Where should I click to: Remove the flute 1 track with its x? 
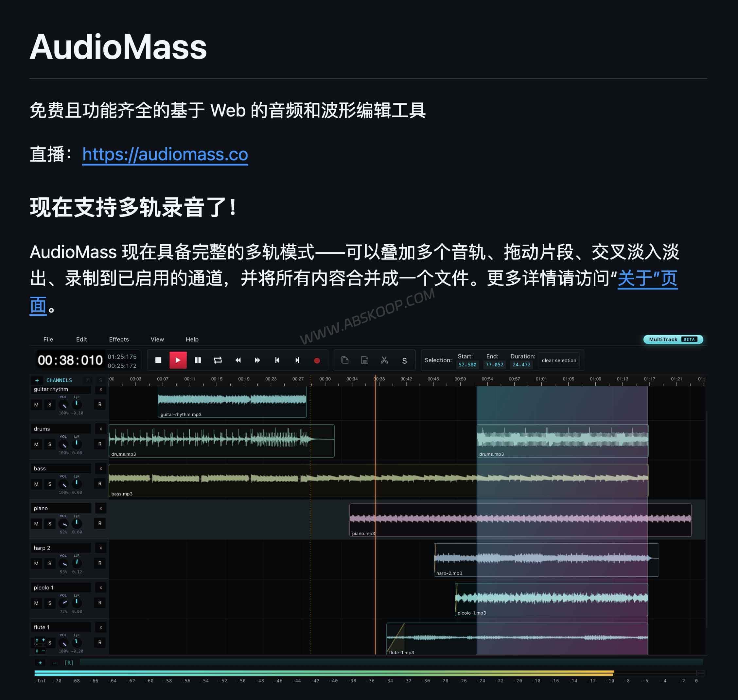click(x=100, y=627)
